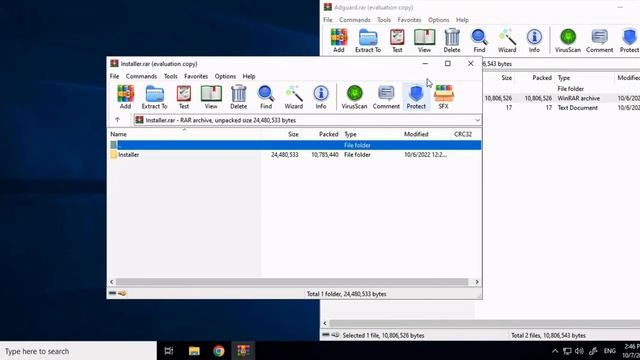Screen dimensions: 640x360
Task: Click Add icon in Installer.rar window
Action: coord(125,97)
